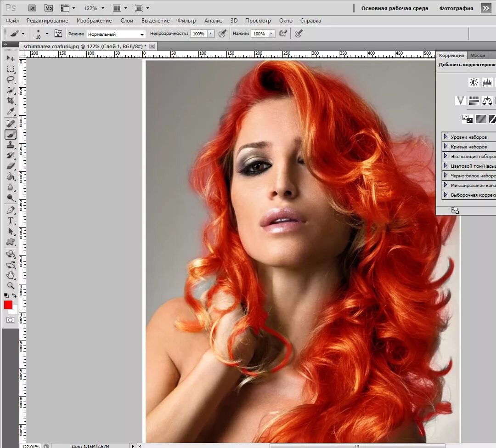This screenshot has height=448, width=496.
Task: Select the Move tool
Action: 11,58
